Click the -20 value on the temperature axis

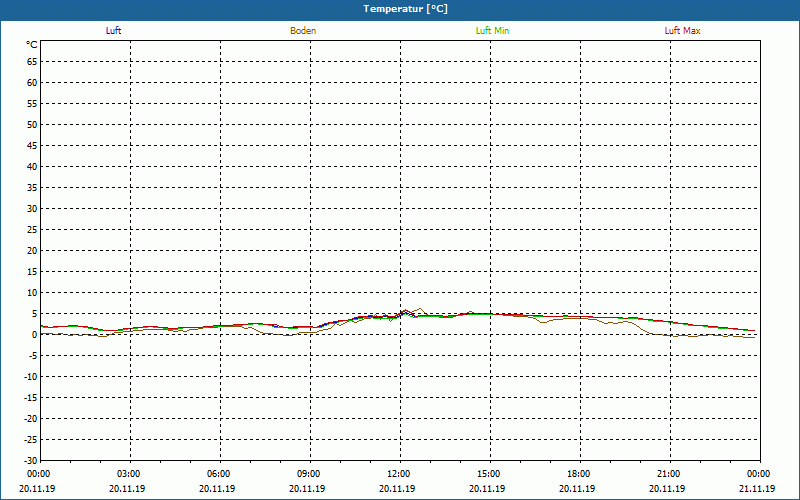pos(30,418)
